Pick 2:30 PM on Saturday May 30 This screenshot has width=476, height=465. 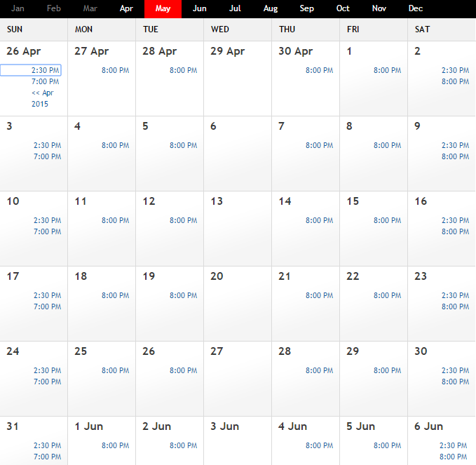(456, 370)
